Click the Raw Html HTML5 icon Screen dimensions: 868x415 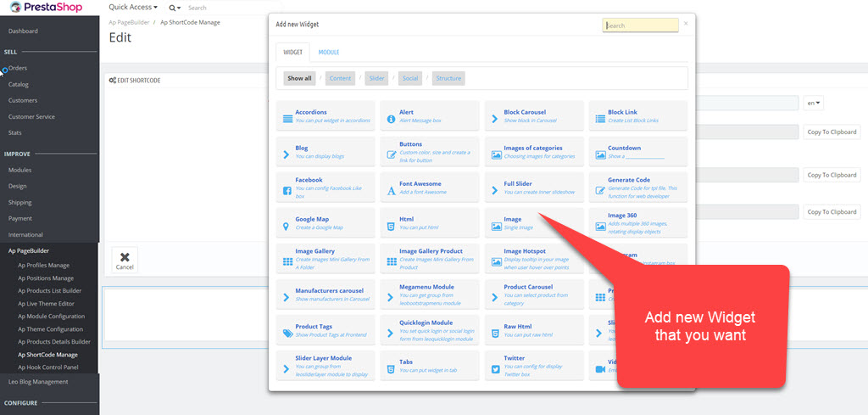[x=495, y=334]
